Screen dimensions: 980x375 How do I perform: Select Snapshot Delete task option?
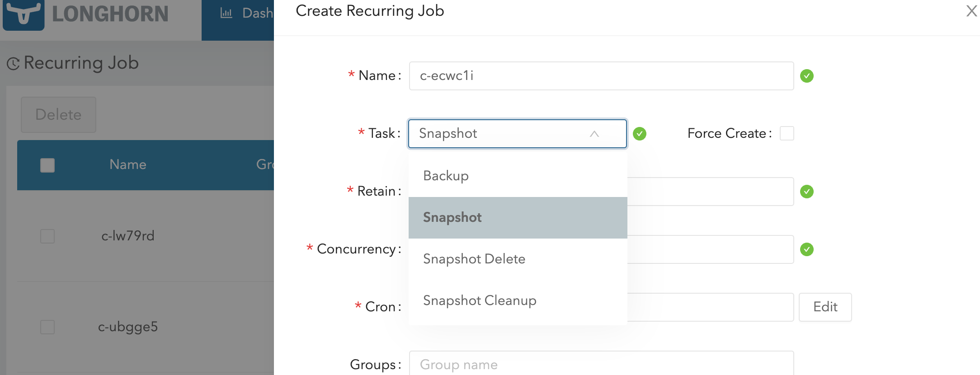click(474, 258)
